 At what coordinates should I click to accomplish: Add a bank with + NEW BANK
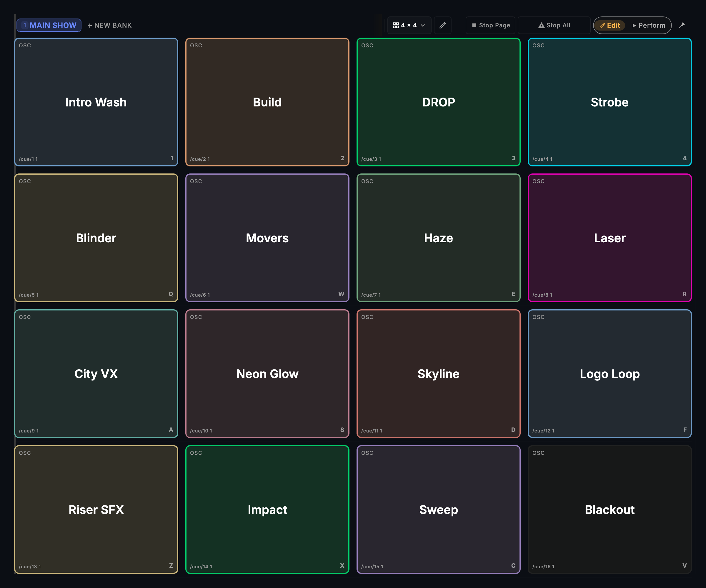110,25
